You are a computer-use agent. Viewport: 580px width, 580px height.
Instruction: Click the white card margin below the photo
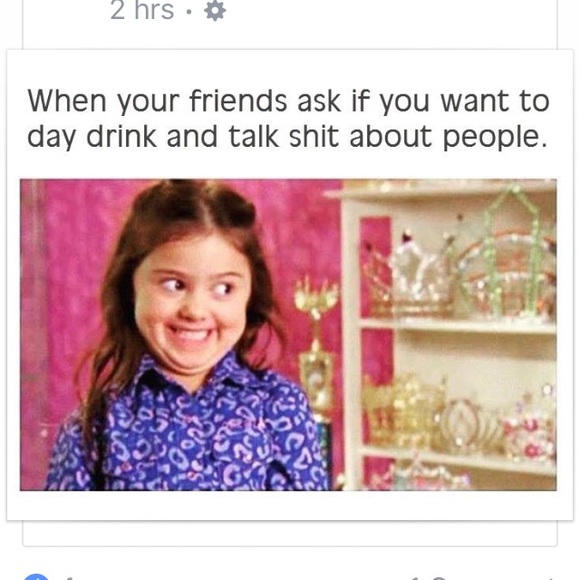290,505
